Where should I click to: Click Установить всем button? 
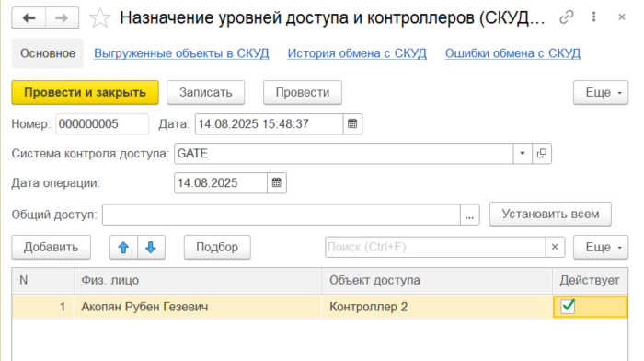coord(550,214)
